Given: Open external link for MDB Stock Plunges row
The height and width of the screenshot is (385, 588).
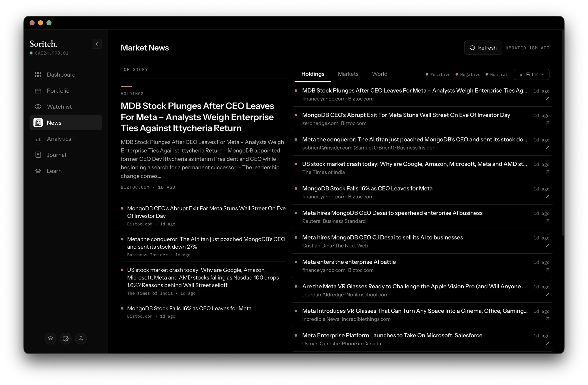Looking at the screenshot, I should 547,99.
